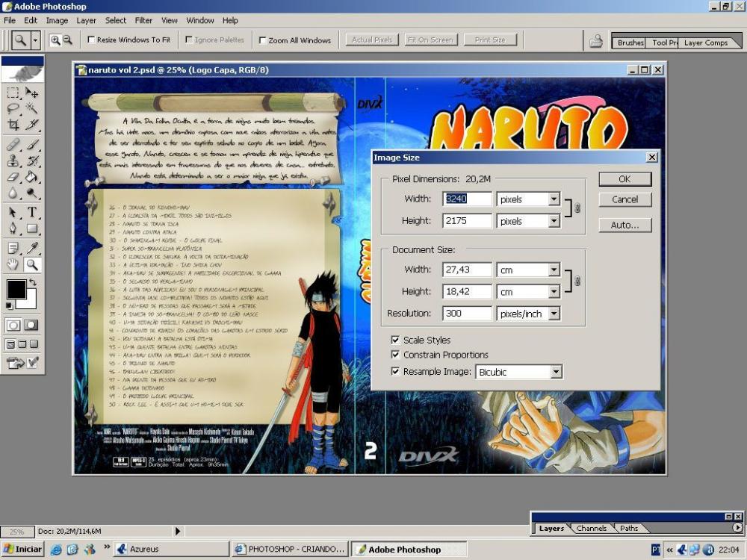Enable Resize Windows To Fit
The image size is (747, 560).
click(x=91, y=40)
